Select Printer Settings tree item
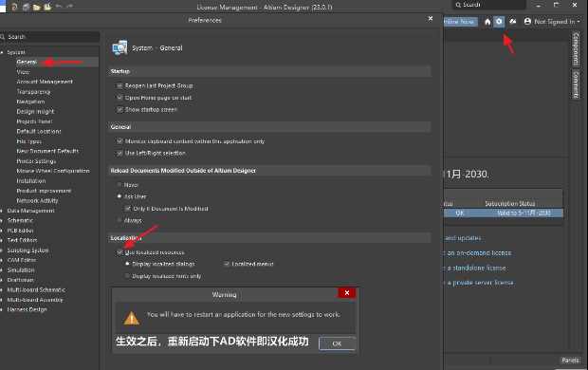This screenshot has width=588, height=370. coord(36,161)
